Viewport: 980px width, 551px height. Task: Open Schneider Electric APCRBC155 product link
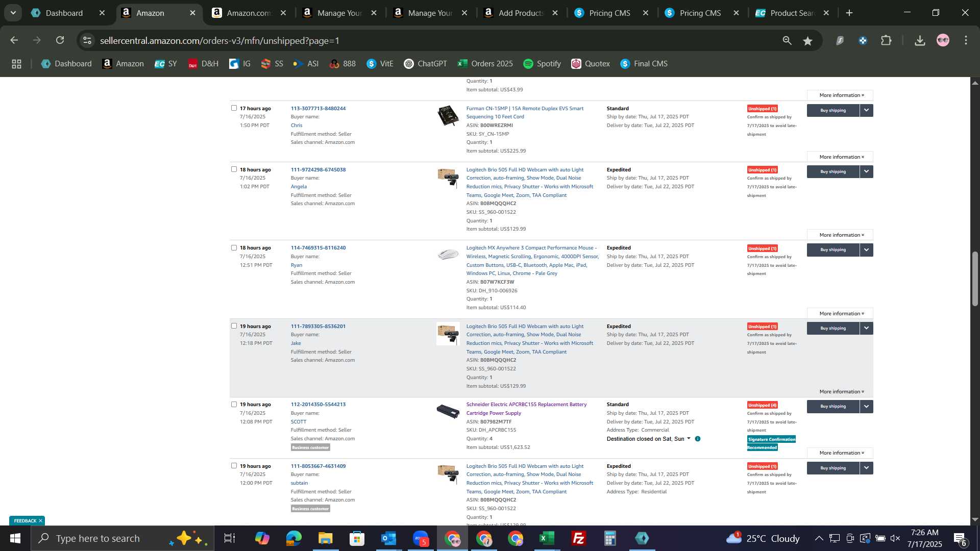click(526, 409)
